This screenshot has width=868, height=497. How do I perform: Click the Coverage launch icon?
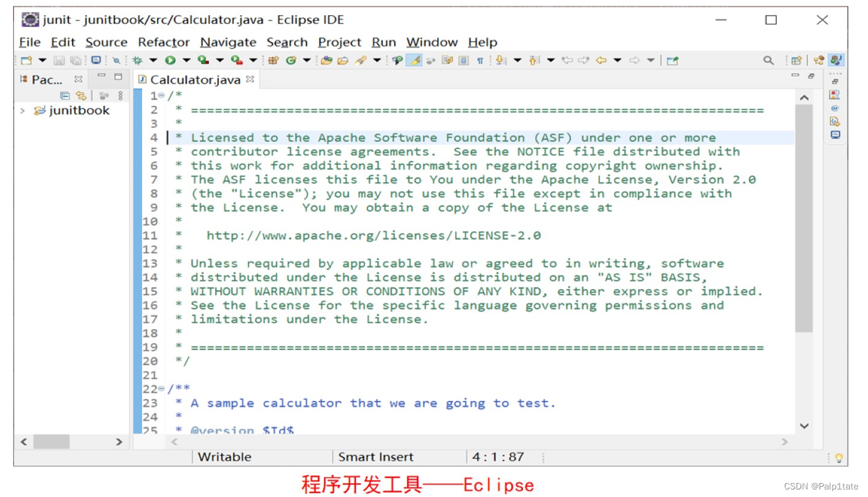click(x=203, y=61)
